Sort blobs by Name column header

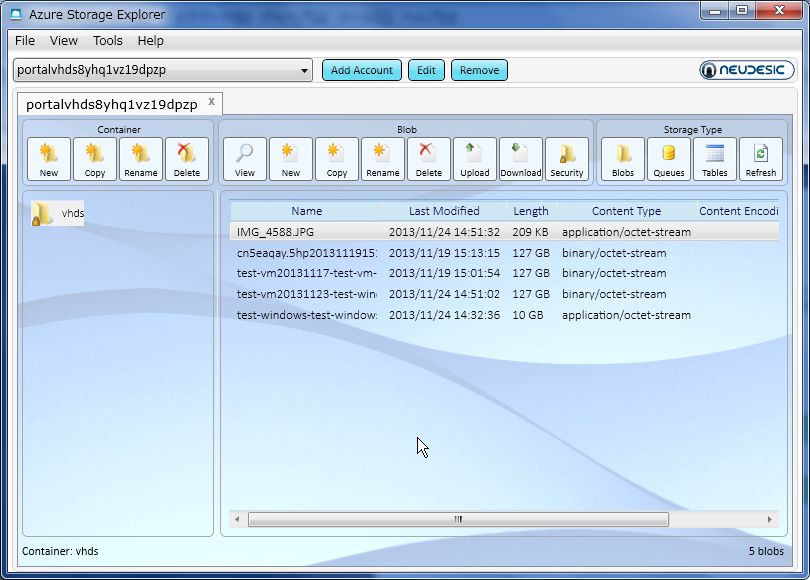coord(306,211)
